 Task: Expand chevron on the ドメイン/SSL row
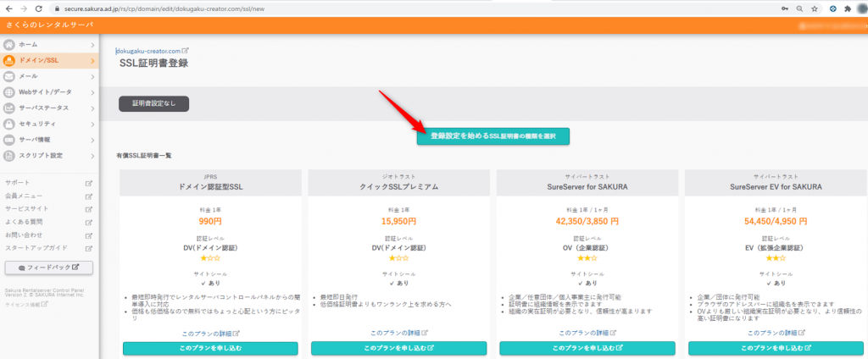click(x=92, y=60)
